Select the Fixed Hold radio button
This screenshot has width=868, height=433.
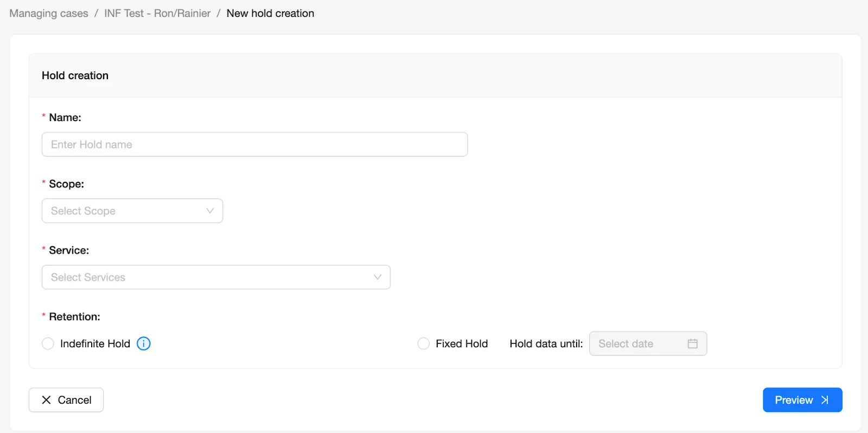423,343
